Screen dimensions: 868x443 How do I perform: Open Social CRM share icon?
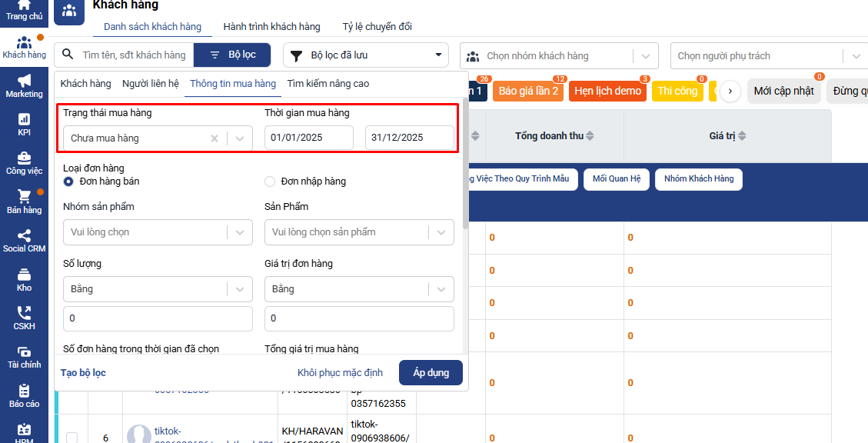[x=24, y=241]
